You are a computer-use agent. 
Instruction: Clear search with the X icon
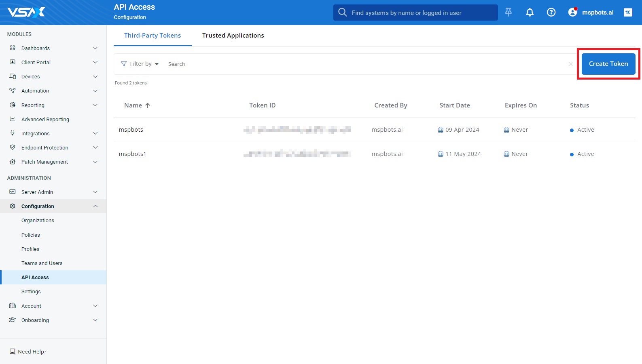[x=570, y=64]
